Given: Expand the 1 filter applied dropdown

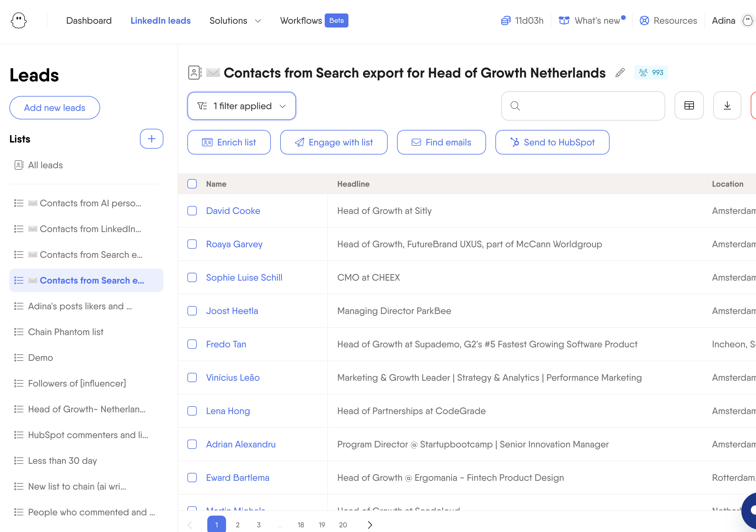Looking at the screenshot, I should click(241, 106).
